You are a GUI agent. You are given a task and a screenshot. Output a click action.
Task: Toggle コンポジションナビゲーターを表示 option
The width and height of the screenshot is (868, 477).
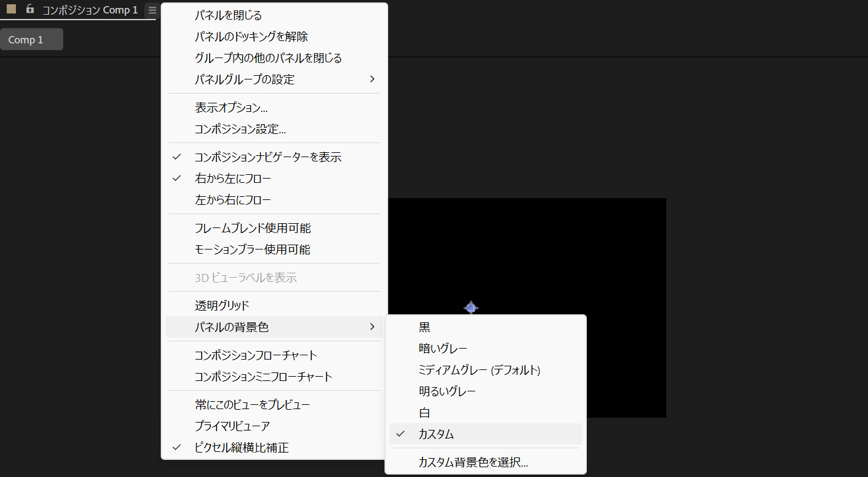(x=274, y=157)
